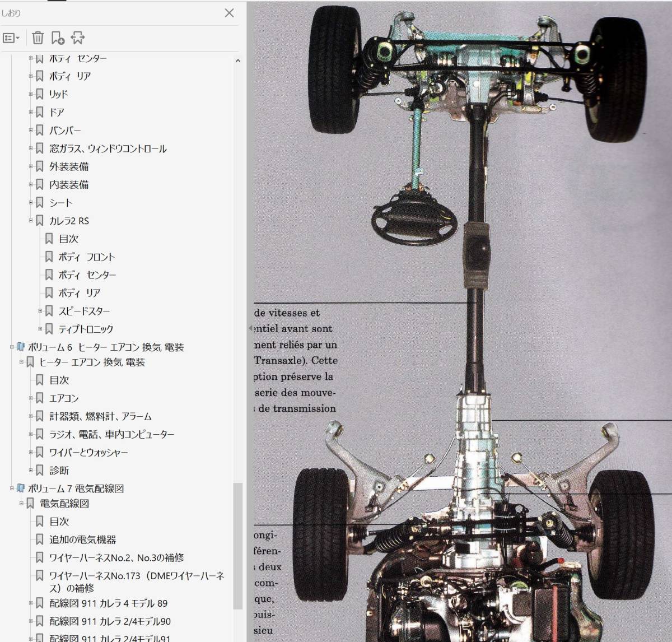672x642 pixels.
Task: Click bookmark icon beside バンパー
Action: click(x=40, y=130)
